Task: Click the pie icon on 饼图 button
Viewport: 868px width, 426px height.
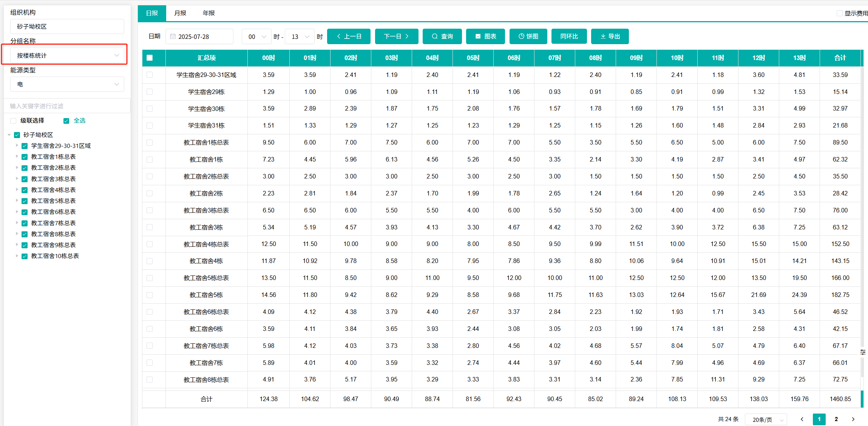Action: pos(521,36)
